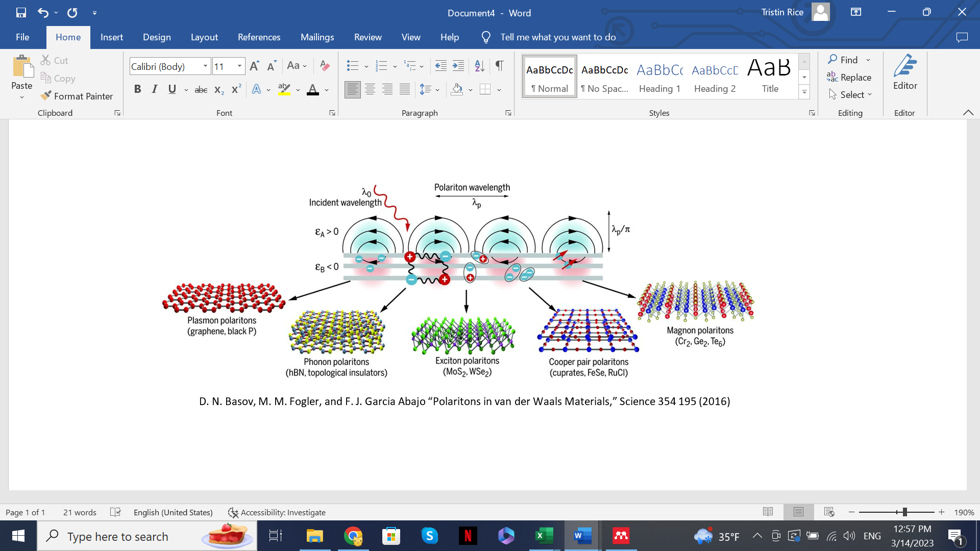Open the References tab

point(259,37)
